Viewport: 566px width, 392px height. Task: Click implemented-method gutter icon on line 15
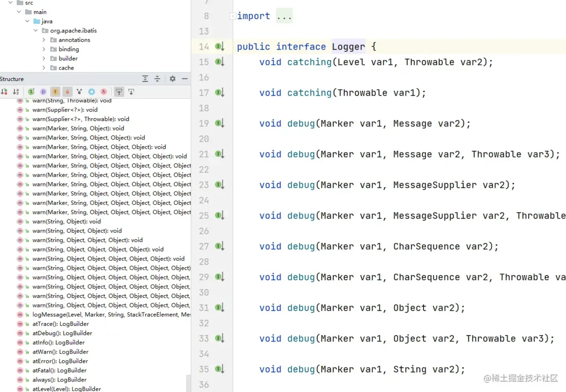point(220,62)
